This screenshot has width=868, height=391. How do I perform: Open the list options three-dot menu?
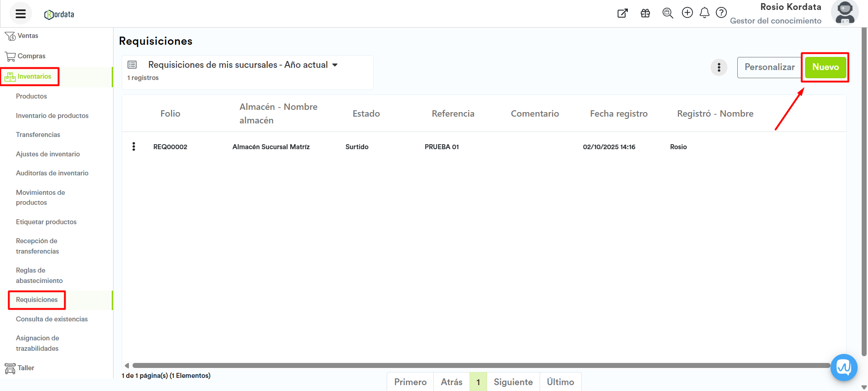click(719, 67)
